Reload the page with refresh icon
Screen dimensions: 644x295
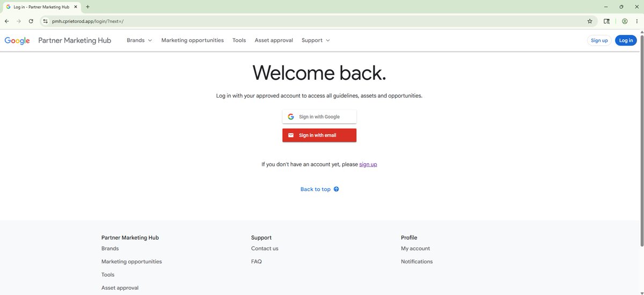click(x=31, y=21)
